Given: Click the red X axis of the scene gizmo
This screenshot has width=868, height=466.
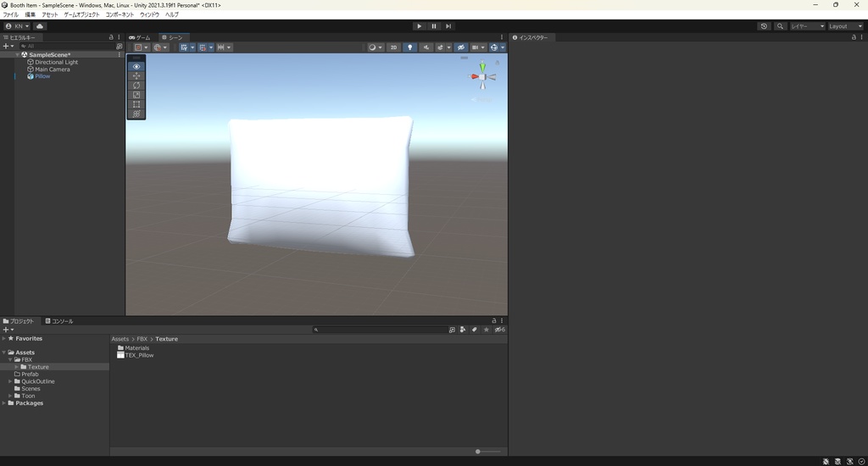Looking at the screenshot, I should pyautogui.click(x=474, y=76).
